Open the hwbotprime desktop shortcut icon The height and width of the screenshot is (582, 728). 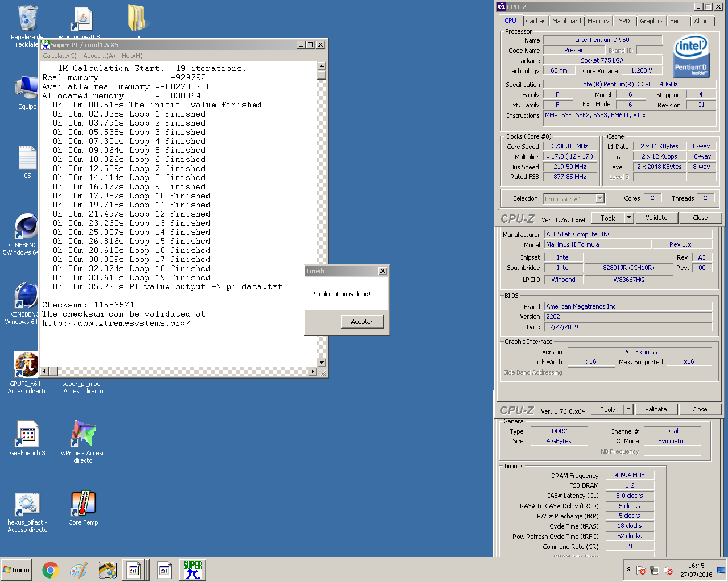click(x=82, y=20)
